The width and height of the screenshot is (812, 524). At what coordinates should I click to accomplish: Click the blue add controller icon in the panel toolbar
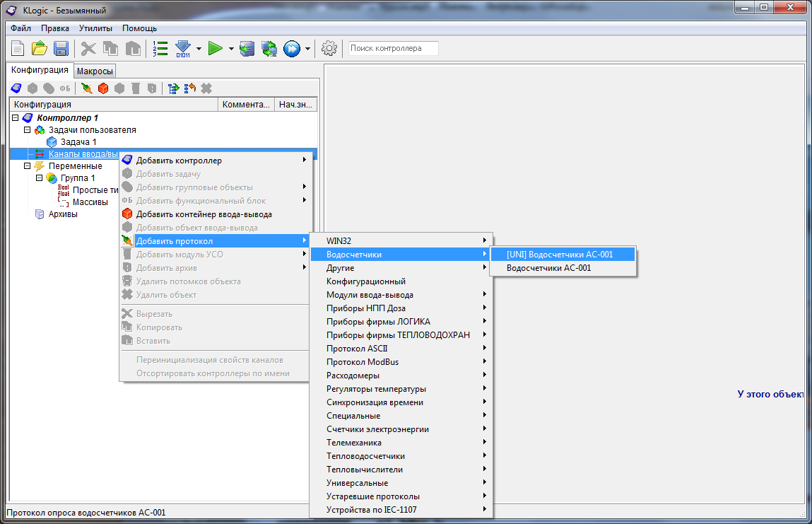click(16, 88)
